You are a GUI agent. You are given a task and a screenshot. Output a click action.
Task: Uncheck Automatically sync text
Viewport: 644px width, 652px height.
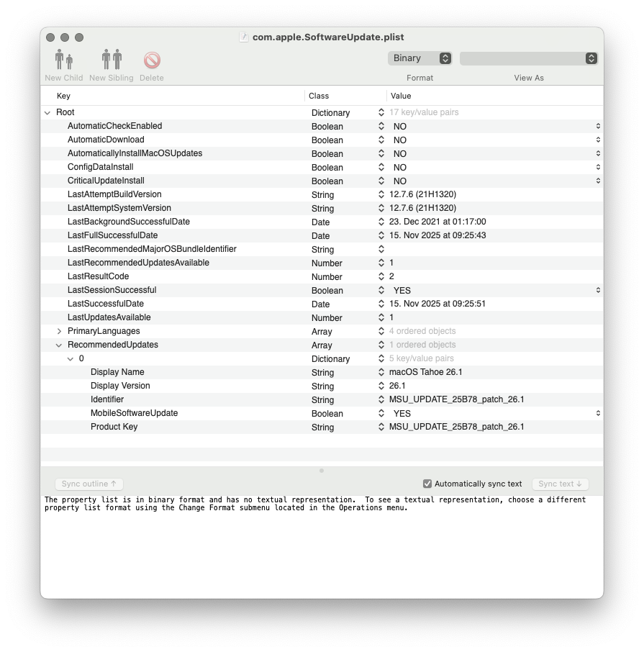pos(427,484)
